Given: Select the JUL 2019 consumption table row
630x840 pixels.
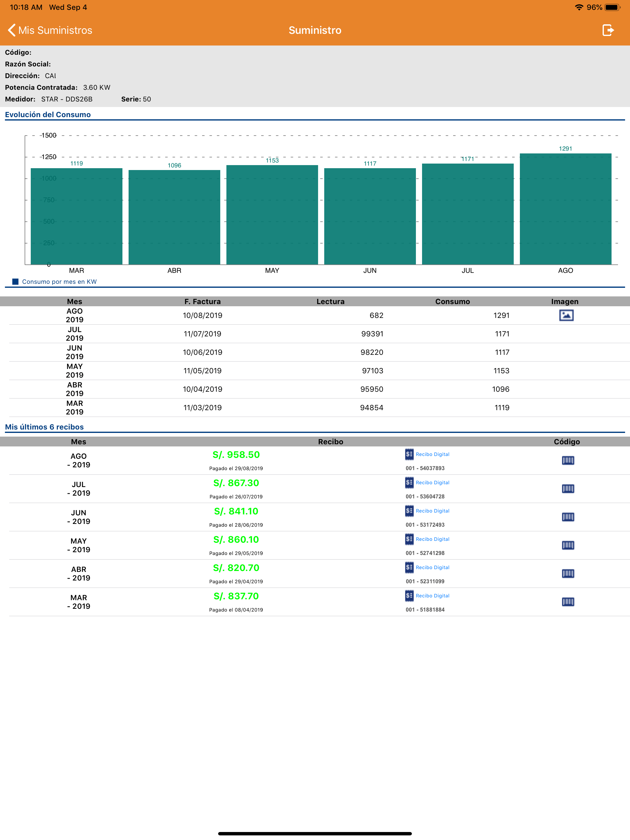Looking at the screenshot, I should [x=319, y=334].
